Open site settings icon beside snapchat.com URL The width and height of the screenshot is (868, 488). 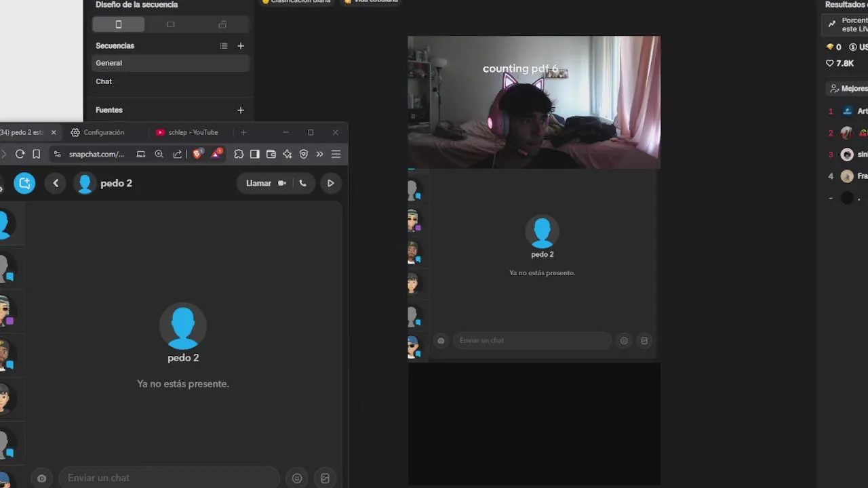pos(57,154)
